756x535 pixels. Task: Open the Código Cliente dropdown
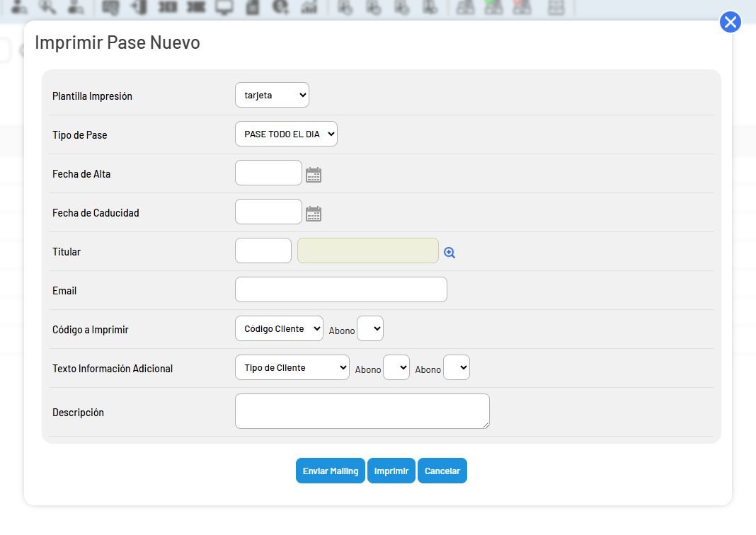279,328
